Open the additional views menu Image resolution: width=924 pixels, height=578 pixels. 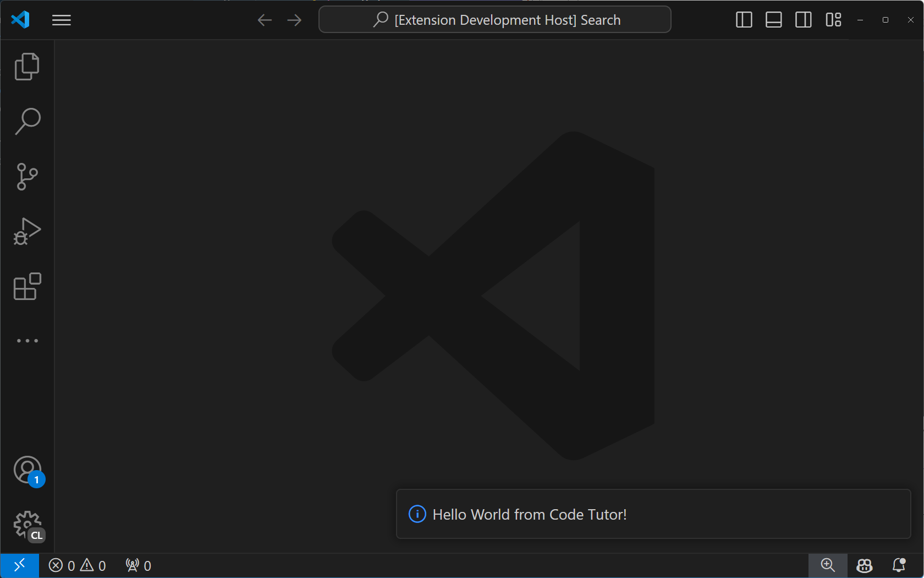click(27, 340)
